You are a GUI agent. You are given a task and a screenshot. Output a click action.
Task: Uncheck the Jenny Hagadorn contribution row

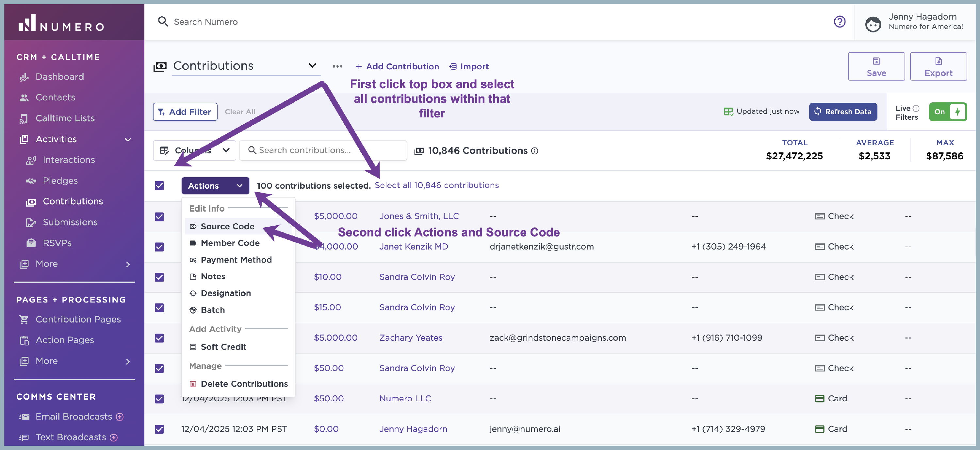[x=159, y=429]
